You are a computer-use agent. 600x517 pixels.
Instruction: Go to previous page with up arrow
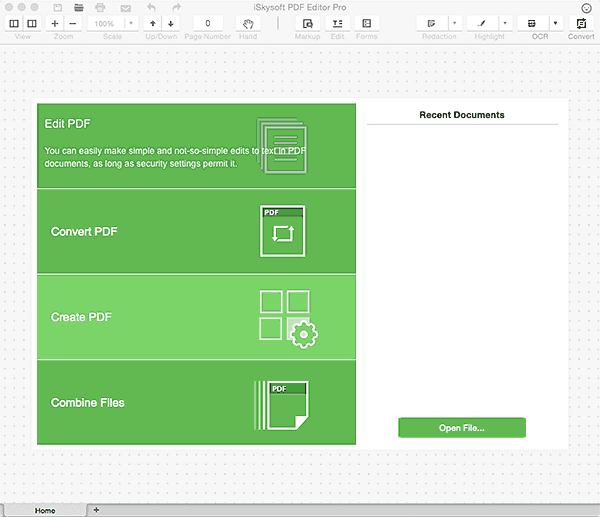153,24
